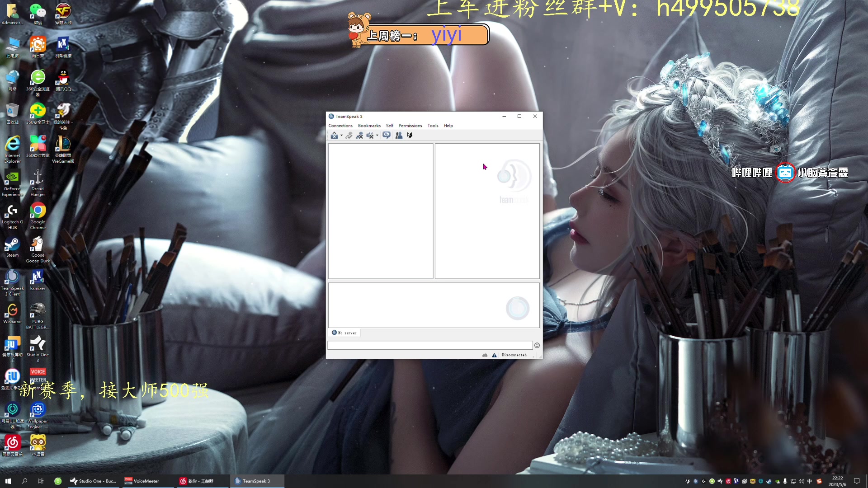Open the Goose Goose Duck shortcut

point(38,249)
